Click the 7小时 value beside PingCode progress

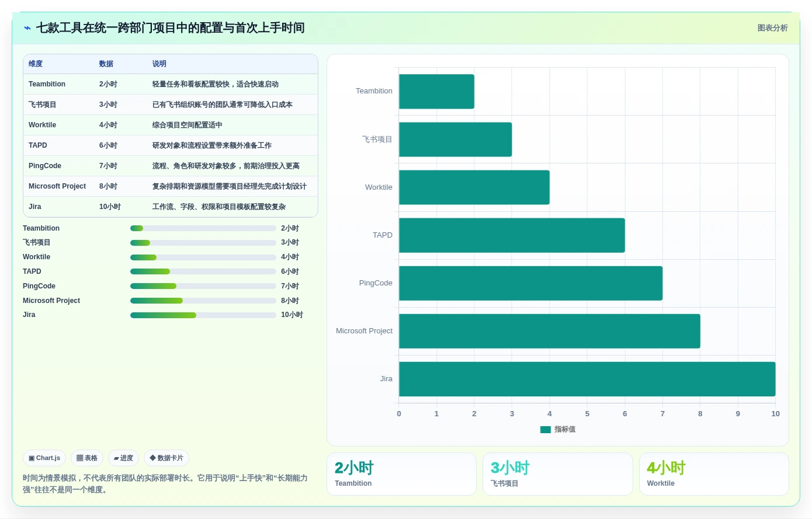[290, 286]
